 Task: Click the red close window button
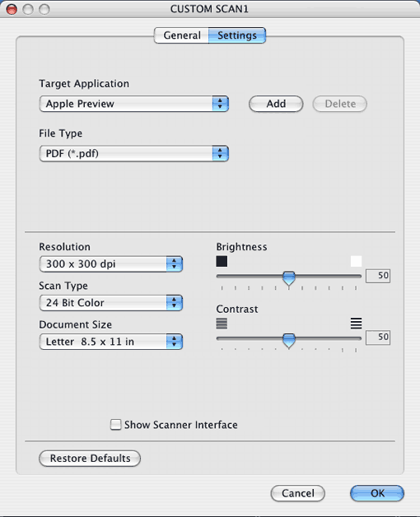(x=12, y=9)
